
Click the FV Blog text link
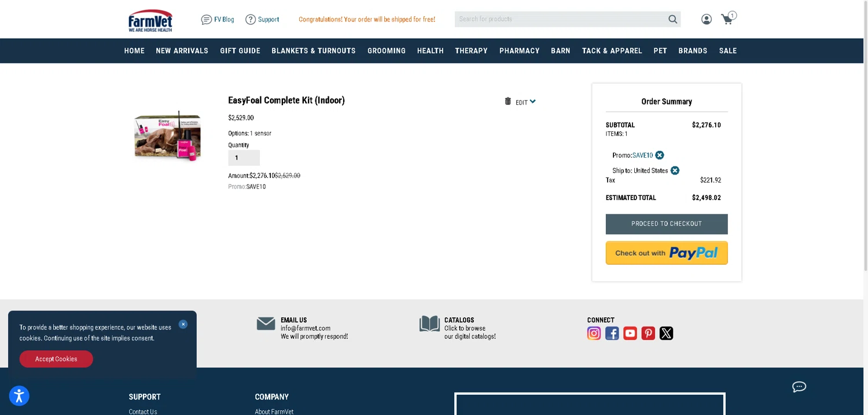(224, 20)
